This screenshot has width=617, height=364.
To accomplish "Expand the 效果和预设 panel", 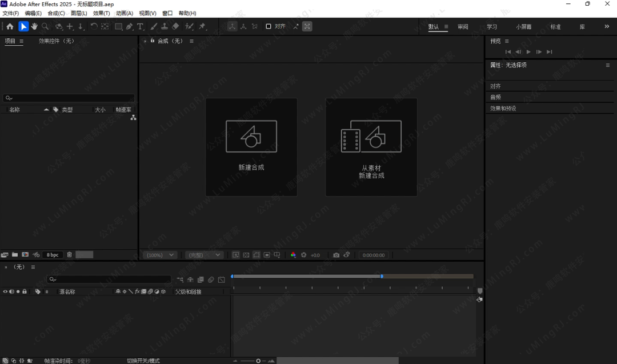I will click(x=503, y=108).
